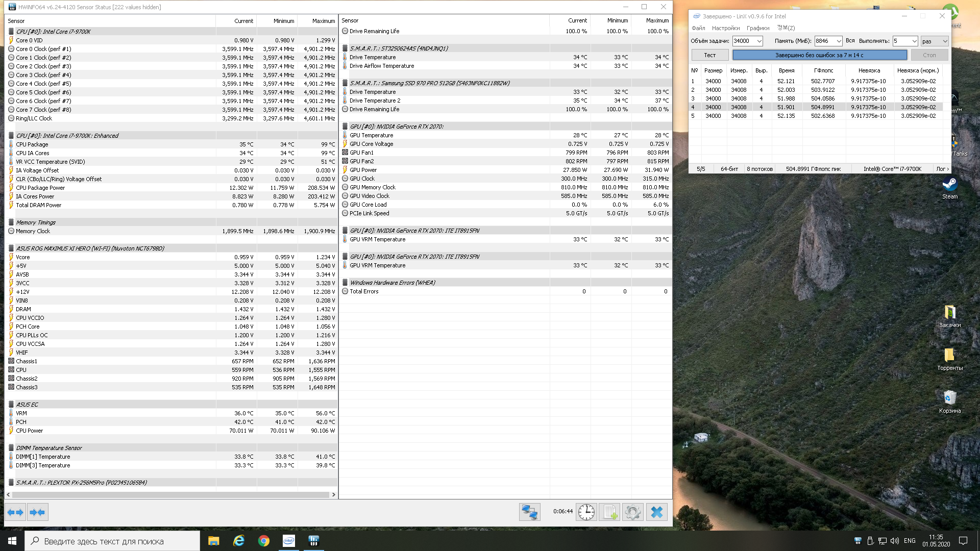Click the 'Вся' memory button

pos(850,41)
